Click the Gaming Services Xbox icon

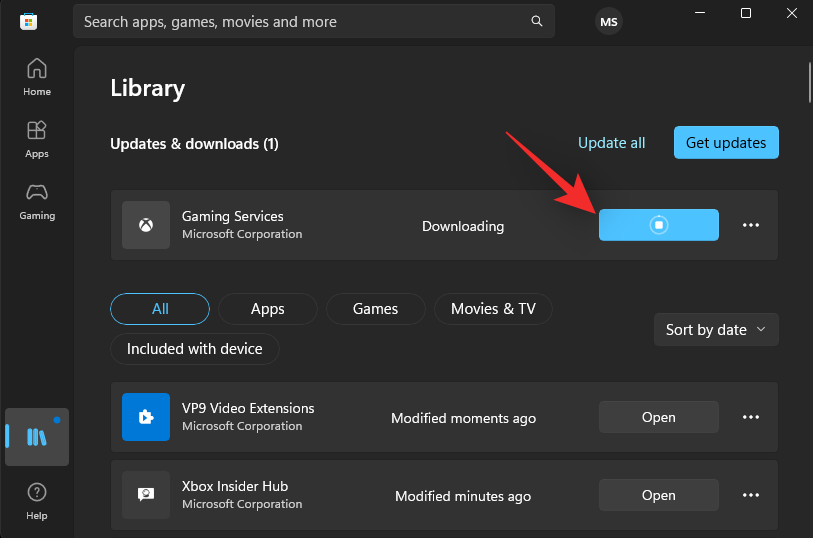tap(146, 225)
